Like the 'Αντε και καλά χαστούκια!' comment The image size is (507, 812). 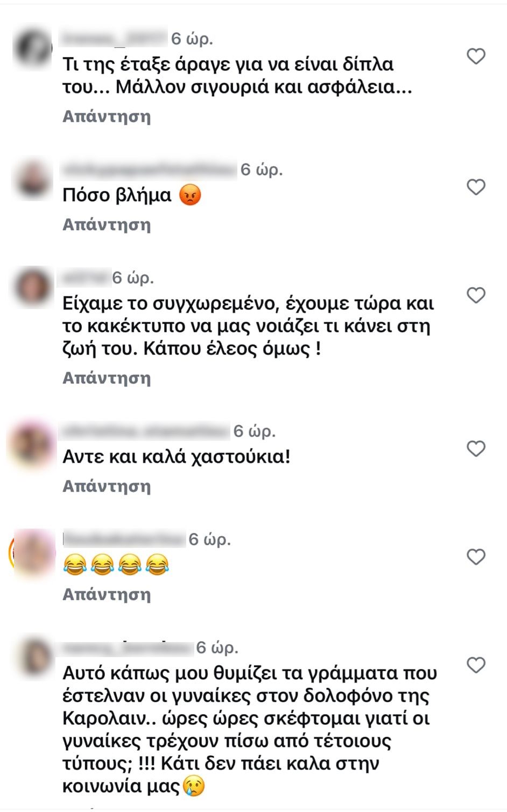pos(476,448)
